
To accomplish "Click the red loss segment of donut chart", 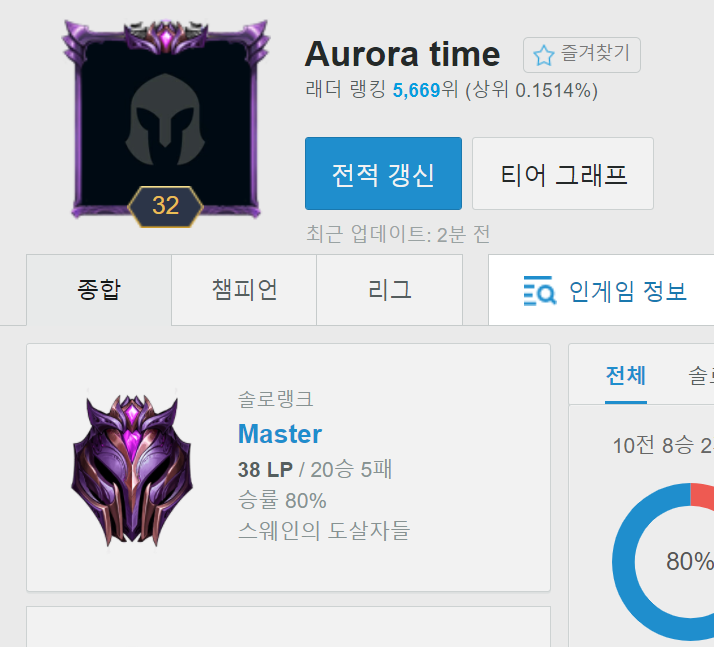I will [702, 494].
